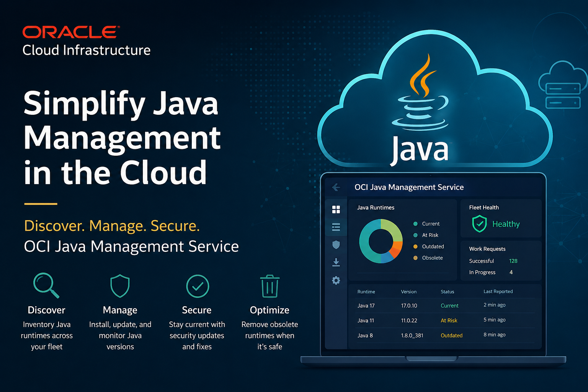Click the Discover heading

pyautogui.click(x=46, y=310)
